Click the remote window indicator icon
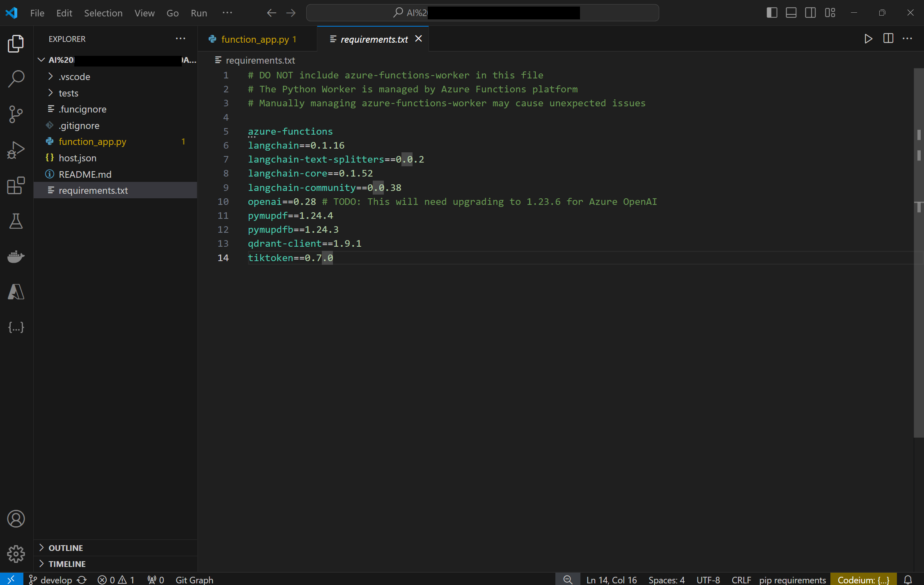Viewport: 924px width, 585px height. tap(11, 579)
